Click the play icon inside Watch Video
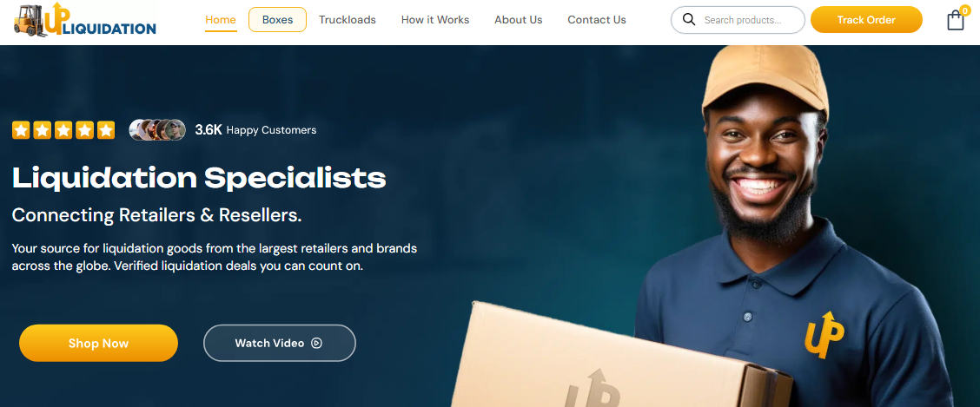980x407 pixels. [316, 343]
